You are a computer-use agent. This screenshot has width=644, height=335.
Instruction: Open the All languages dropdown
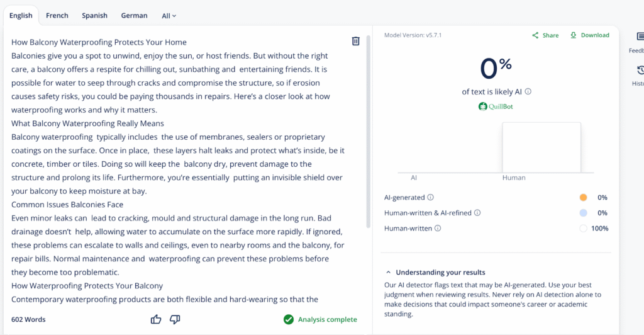tap(169, 16)
